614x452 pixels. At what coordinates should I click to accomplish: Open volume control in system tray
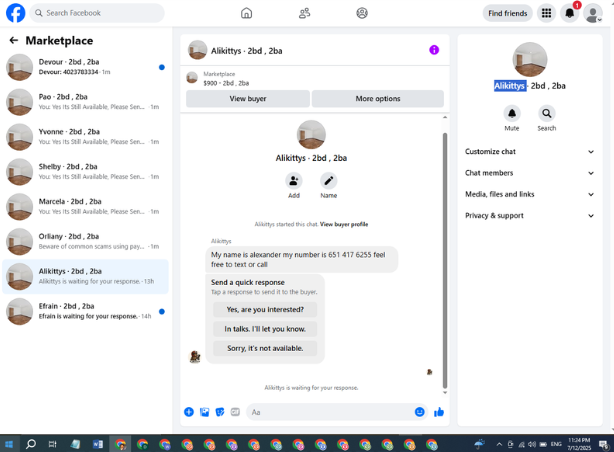(532, 444)
